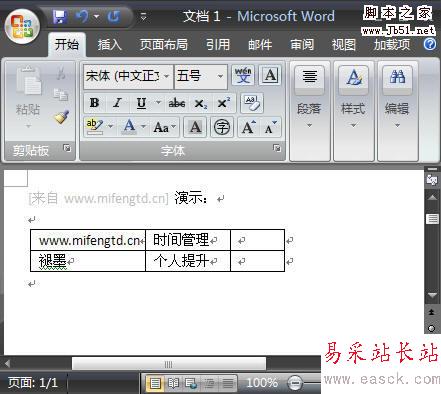This screenshot has width=441, height=394.
Task: Open the 审阅 ribbon tab
Action: click(302, 44)
